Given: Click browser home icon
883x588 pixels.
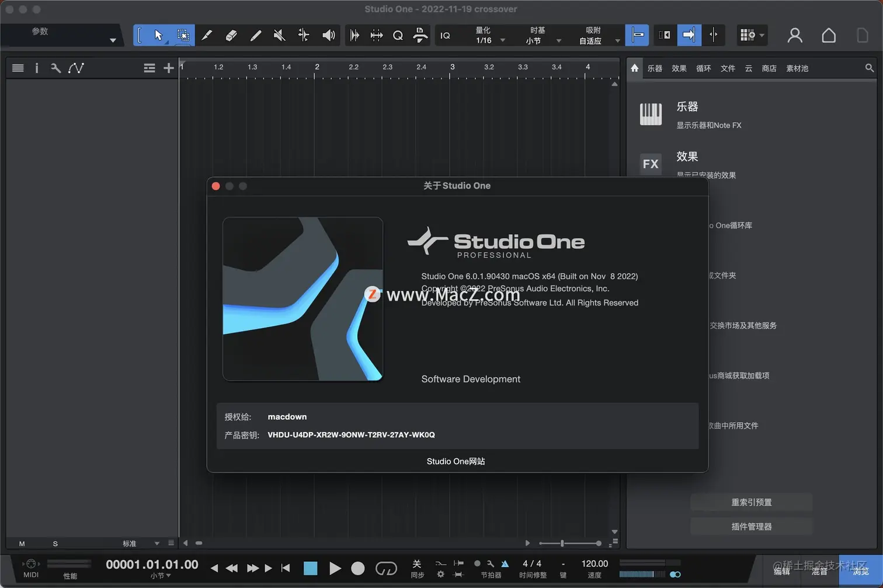Looking at the screenshot, I should 635,68.
